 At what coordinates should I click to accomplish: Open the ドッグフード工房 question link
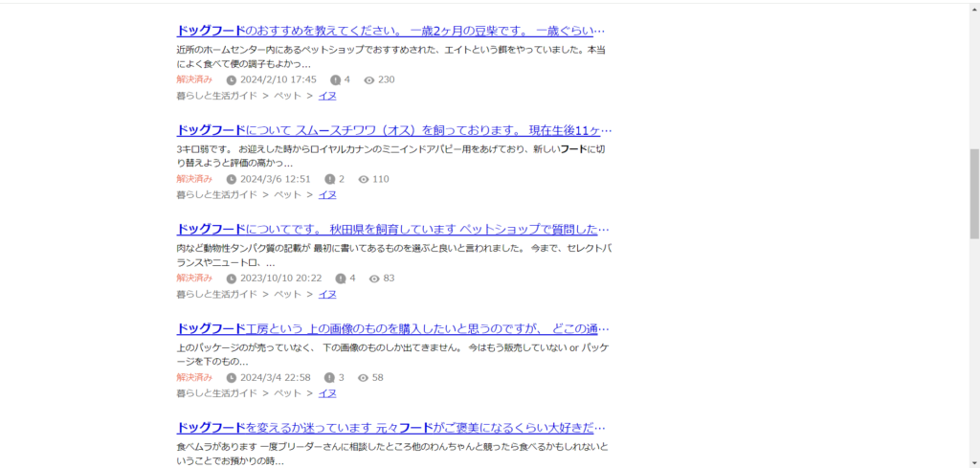click(x=392, y=329)
